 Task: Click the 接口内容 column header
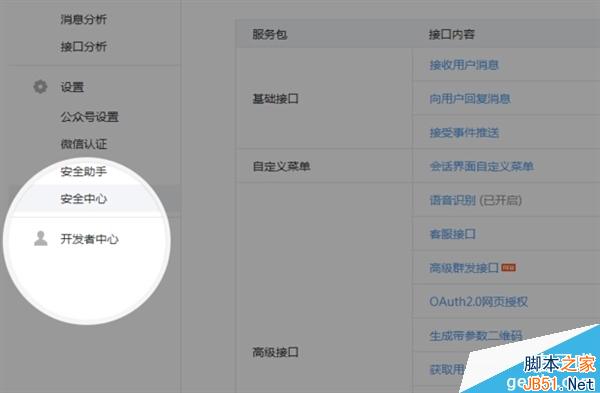tap(452, 34)
